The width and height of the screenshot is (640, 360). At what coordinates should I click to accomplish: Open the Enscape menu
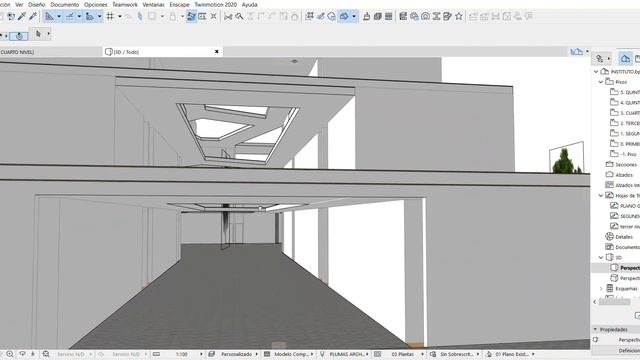(179, 4)
